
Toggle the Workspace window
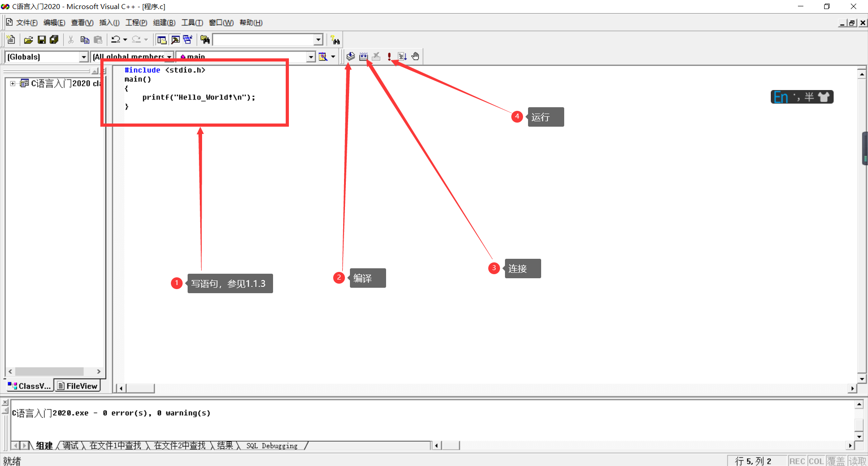pyautogui.click(x=162, y=40)
